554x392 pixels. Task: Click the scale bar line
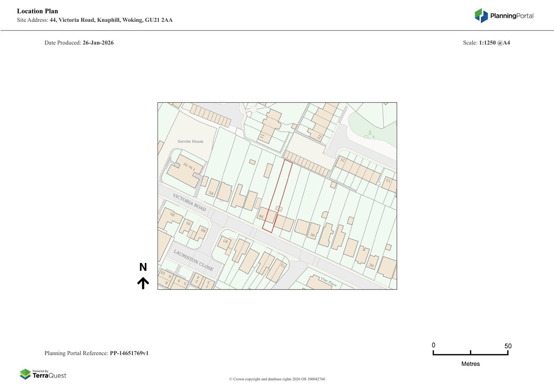click(470, 354)
